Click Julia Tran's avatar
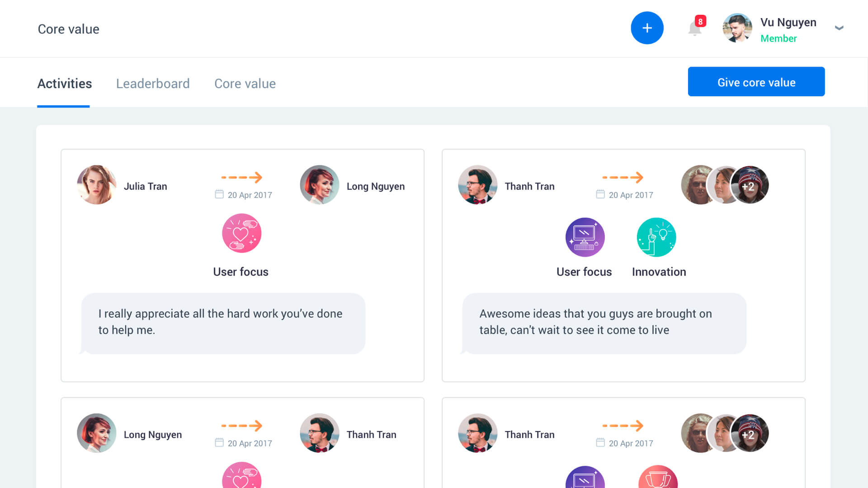 point(97,185)
